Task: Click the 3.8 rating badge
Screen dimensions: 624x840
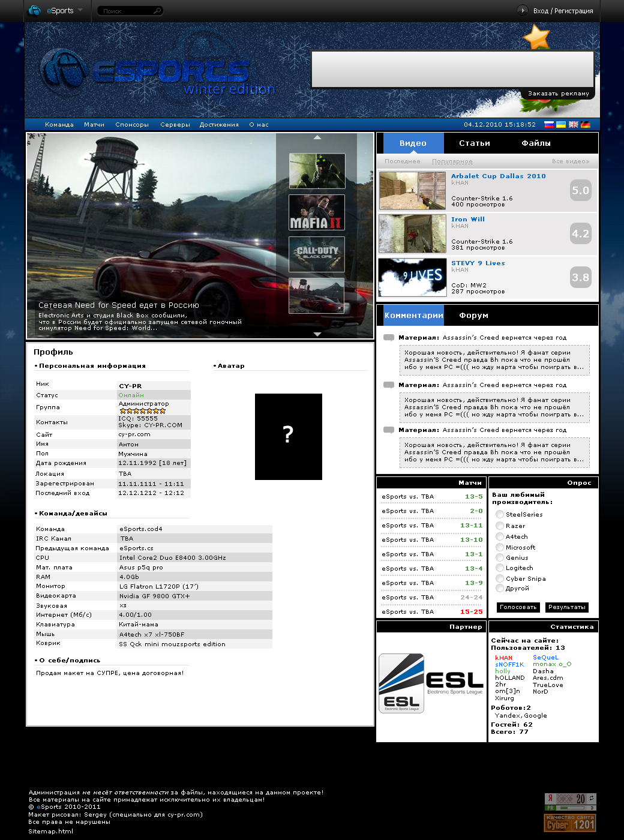Action: (581, 277)
